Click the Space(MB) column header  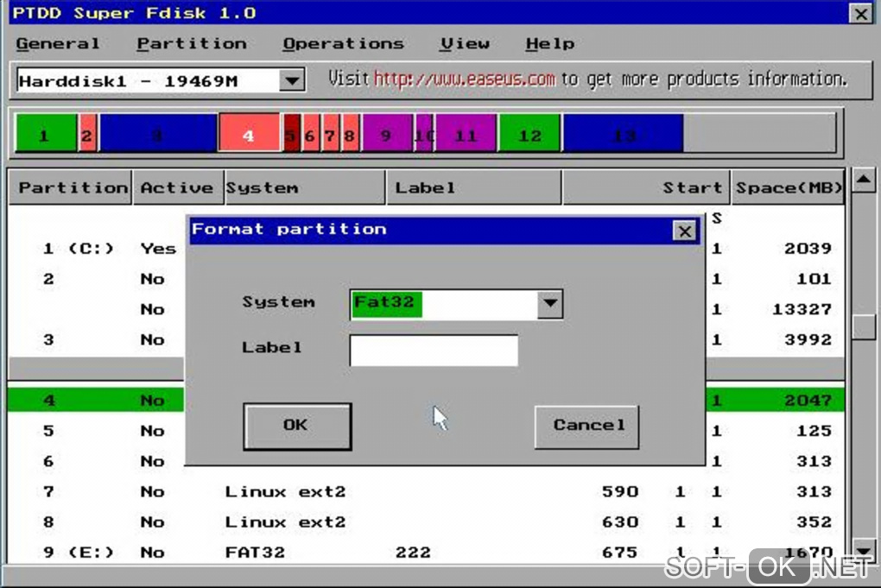(788, 187)
